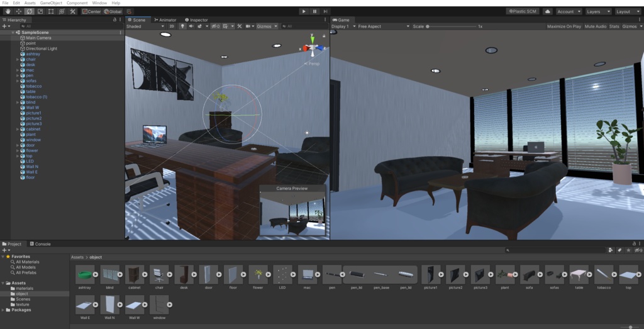644x329 pixels.
Task: Show Stats in Game view
Action: click(614, 26)
